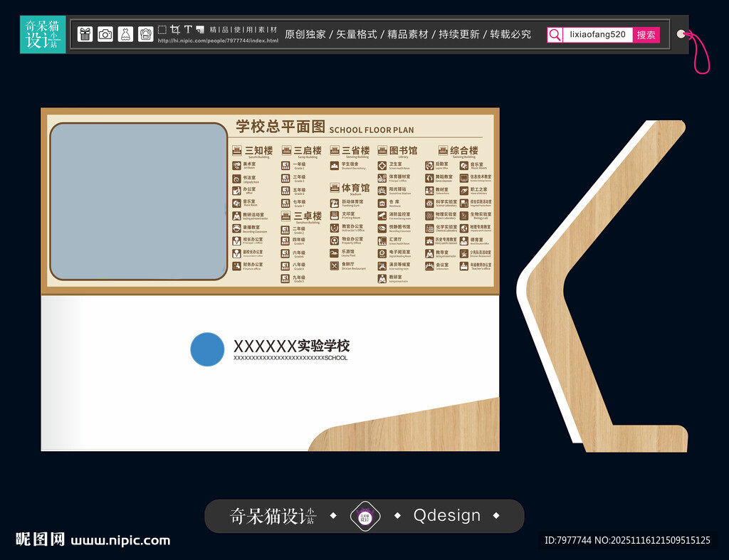Click the 七年级 Grade 7 label
This screenshot has height=560, width=729.
pyautogui.click(x=300, y=201)
